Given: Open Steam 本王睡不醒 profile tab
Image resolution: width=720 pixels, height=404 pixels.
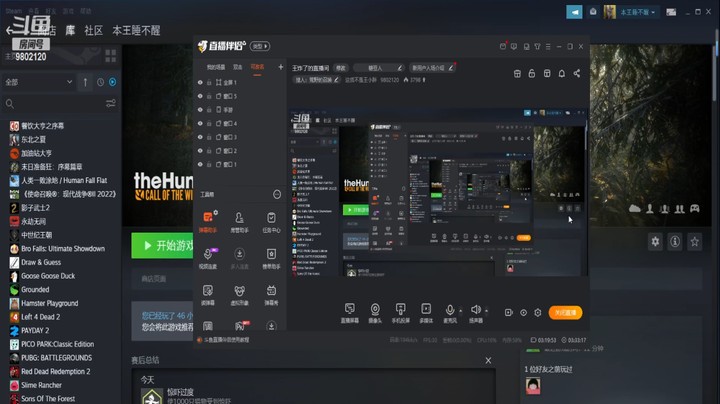Looking at the screenshot, I should point(136,31).
